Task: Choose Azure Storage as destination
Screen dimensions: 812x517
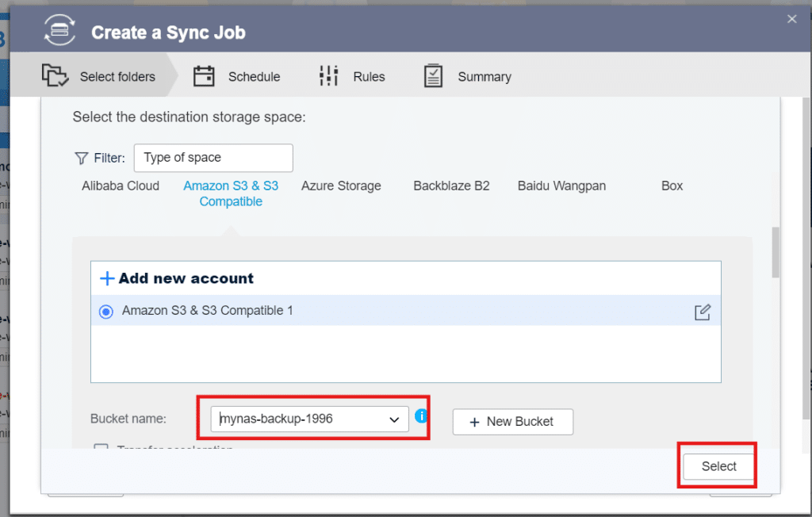Action: click(x=341, y=186)
